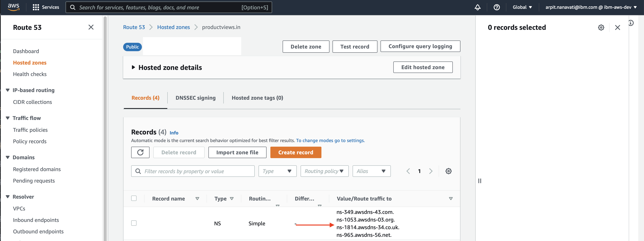Sort by Differentiator column arrow

coord(320,205)
